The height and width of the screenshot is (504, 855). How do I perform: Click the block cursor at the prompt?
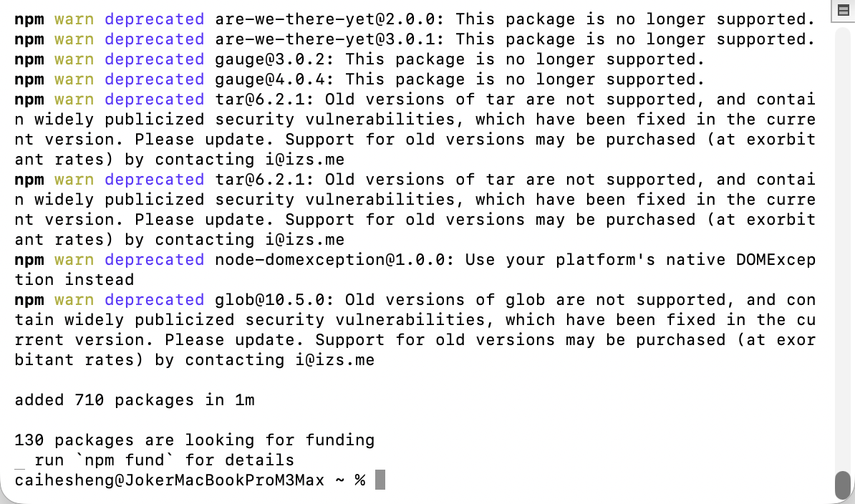(380, 480)
